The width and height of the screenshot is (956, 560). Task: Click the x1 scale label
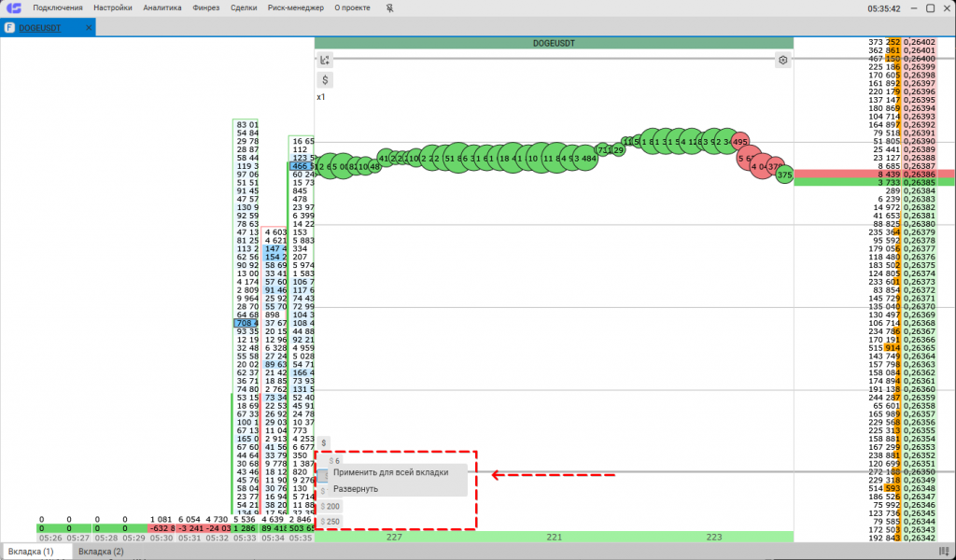321,97
